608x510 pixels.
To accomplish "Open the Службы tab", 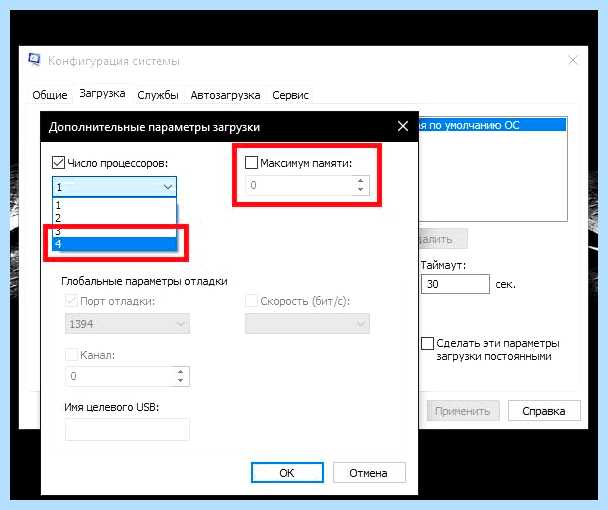I will coord(158,95).
